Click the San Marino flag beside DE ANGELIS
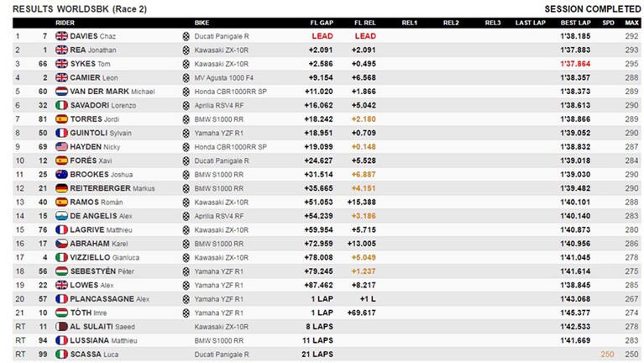The width and height of the screenshot is (644, 363). pyautogui.click(x=61, y=216)
